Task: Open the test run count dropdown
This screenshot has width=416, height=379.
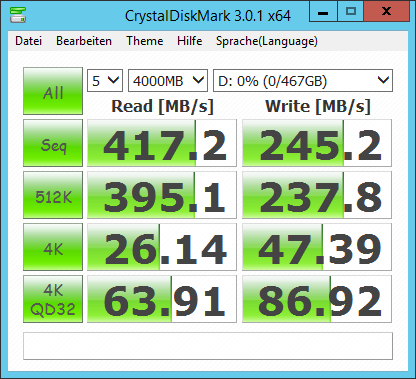Action: pos(105,80)
